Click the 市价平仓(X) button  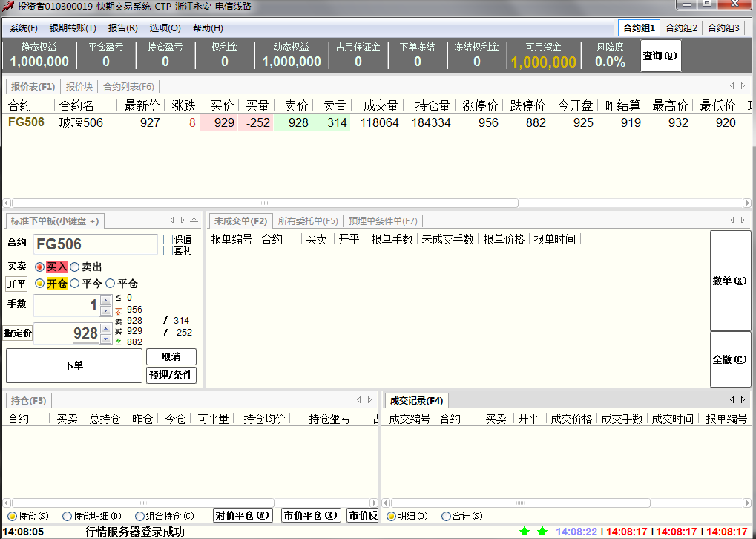click(311, 516)
